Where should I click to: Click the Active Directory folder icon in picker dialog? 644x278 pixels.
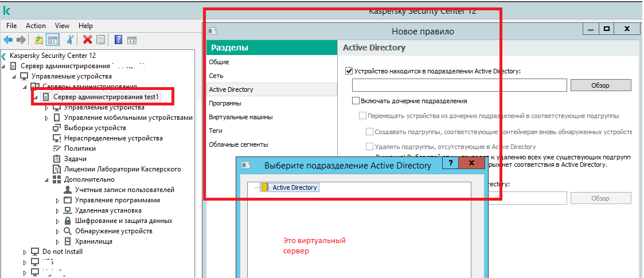pyautogui.click(x=266, y=187)
